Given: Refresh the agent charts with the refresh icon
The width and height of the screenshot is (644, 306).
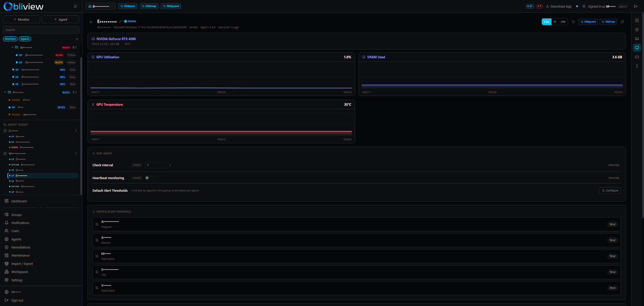Looking at the screenshot, I should coord(623,22).
